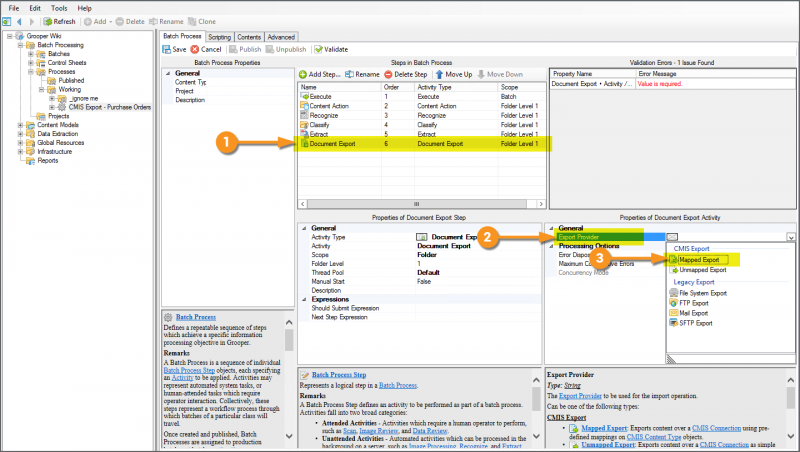Open the Batch Process Step help heading link

pyautogui.click(x=339, y=375)
